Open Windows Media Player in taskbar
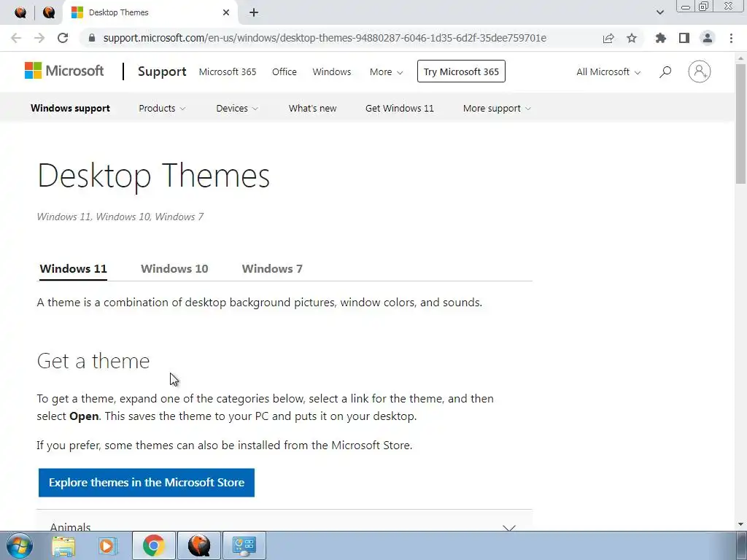This screenshot has height=560, width=747. (108, 545)
